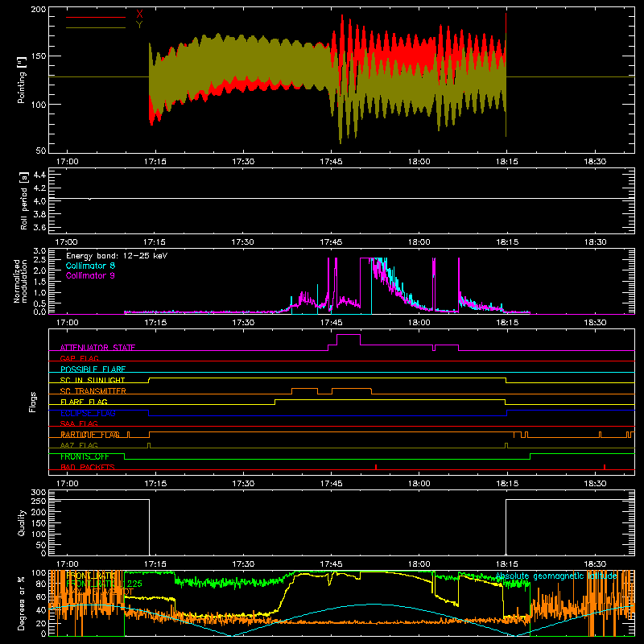Click the 'Roll period [s]' axis title
The height and width of the screenshot is (644, 644).
23,200
